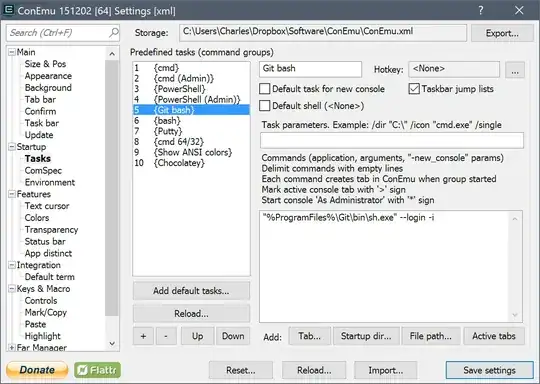Open Tab bar settings page
Image resolution: width=540 pixels, height=384 pixels.
(x=40, y=100)
